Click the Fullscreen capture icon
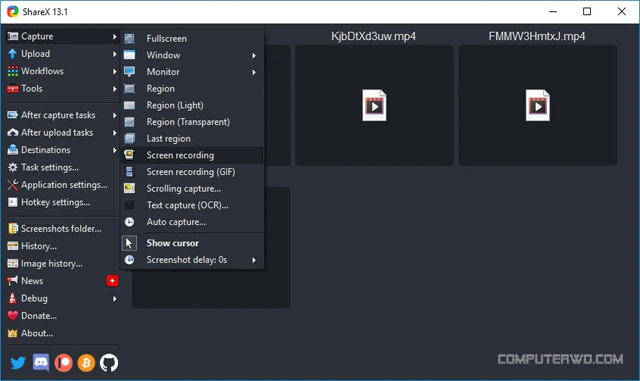The image size is (640, 381). pos(129,38)
